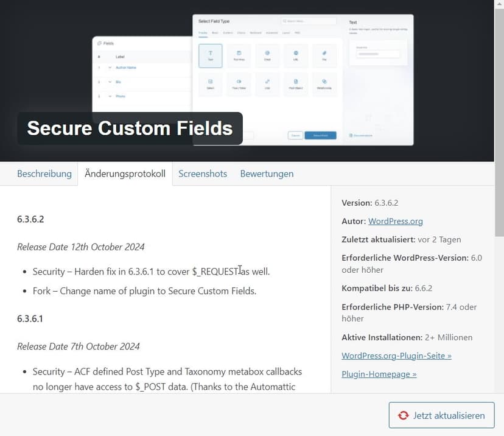Open the Plugin-Homepage link
This screenshot has width=504, height=436.
[x=379, y=374]
